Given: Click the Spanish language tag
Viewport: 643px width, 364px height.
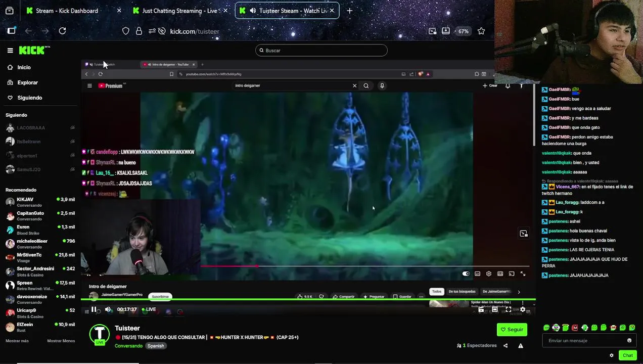Looking at the screenshot, I should click(x=156, y=346).
